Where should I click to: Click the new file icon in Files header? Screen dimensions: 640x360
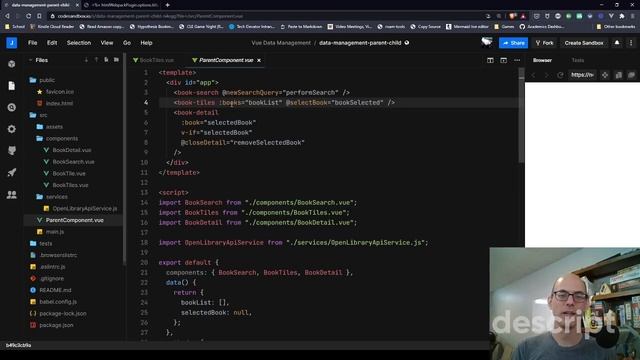click(106, 60)
